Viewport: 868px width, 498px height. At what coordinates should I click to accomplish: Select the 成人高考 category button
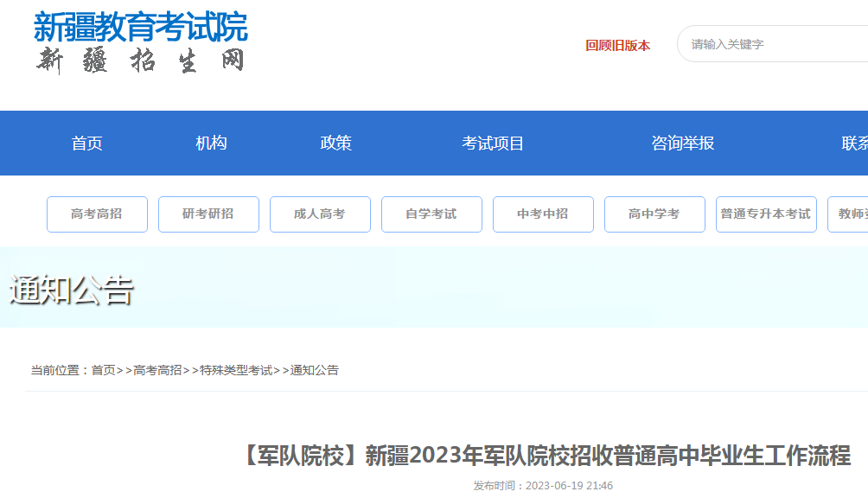(x=320, y=214)
